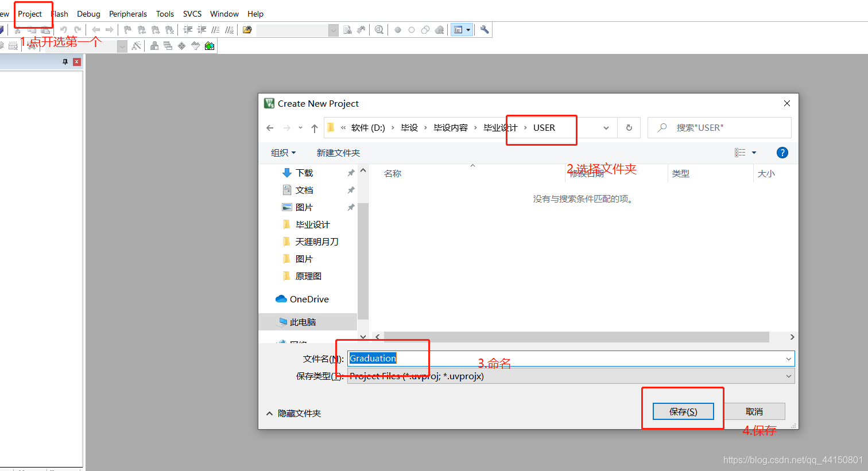Click the horizontal scrollbar in file list

coord(576,337)
